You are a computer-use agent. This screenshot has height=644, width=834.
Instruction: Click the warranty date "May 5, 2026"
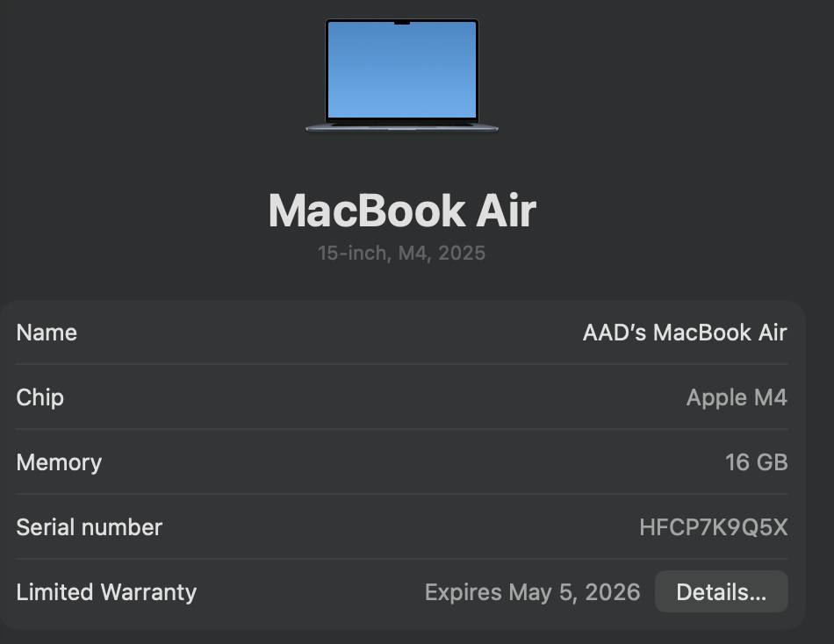(574, 592)
